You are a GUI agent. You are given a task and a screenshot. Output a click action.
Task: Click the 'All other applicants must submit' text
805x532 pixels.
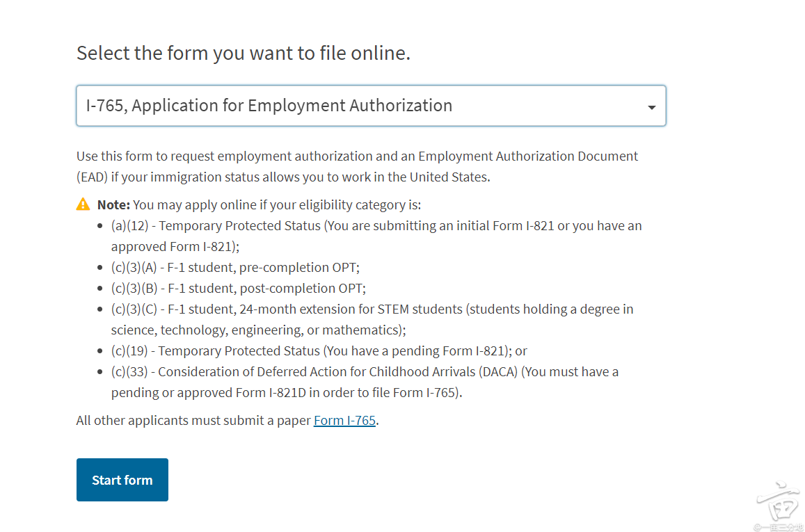[193, 420]
